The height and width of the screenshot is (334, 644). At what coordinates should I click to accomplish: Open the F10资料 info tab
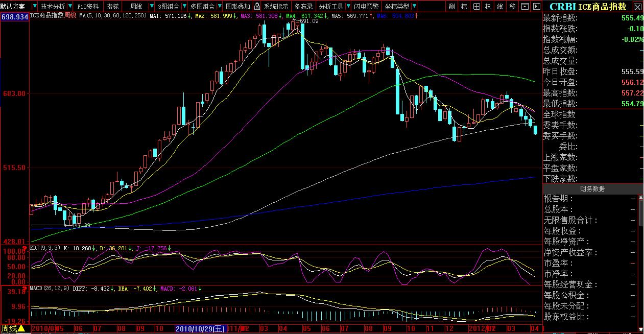tap(88, 7)
